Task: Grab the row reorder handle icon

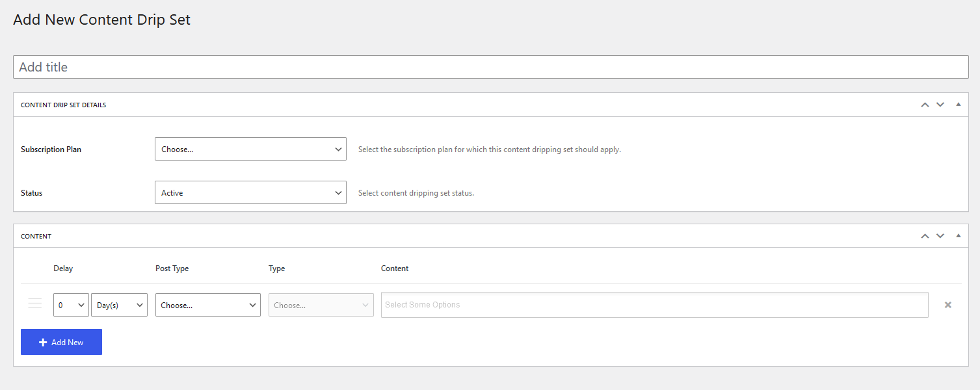Action: tap(35, 304)
